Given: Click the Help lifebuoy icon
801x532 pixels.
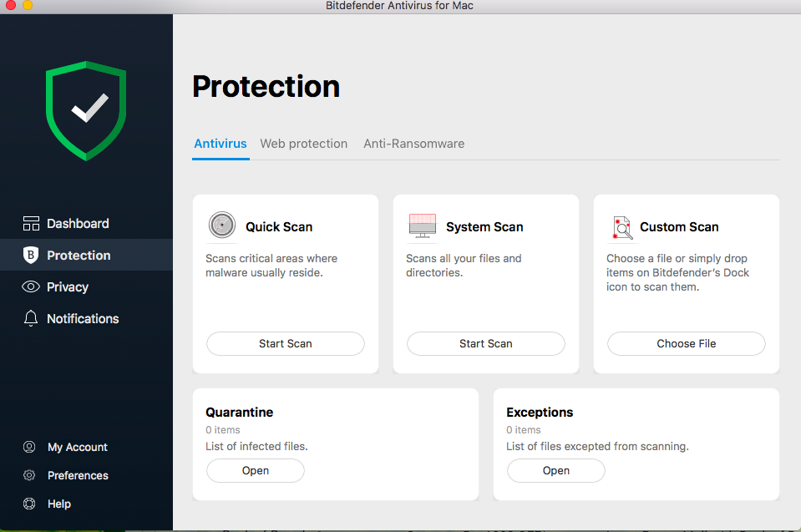Looking at the screenshot, I should click(x=29, y=504).
